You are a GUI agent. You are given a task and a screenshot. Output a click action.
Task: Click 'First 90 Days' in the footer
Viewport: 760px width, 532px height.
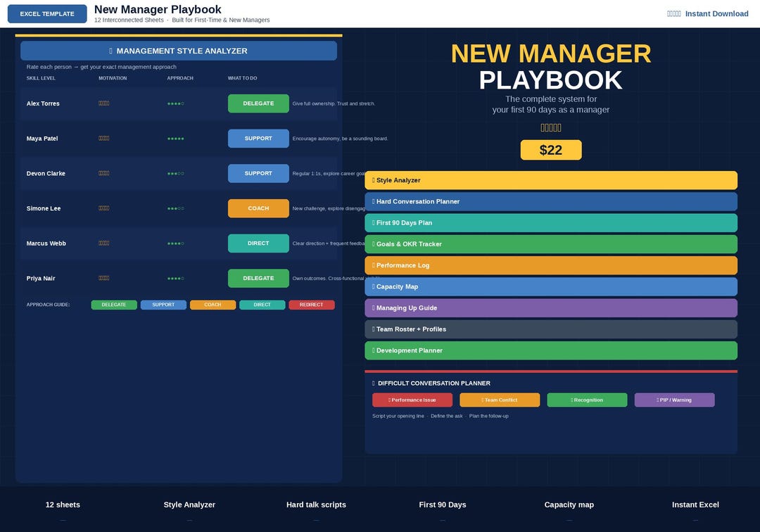[x=443, y=505]
